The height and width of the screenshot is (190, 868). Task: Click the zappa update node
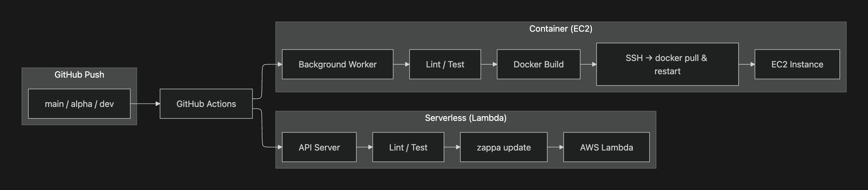[x=503, y=147]
